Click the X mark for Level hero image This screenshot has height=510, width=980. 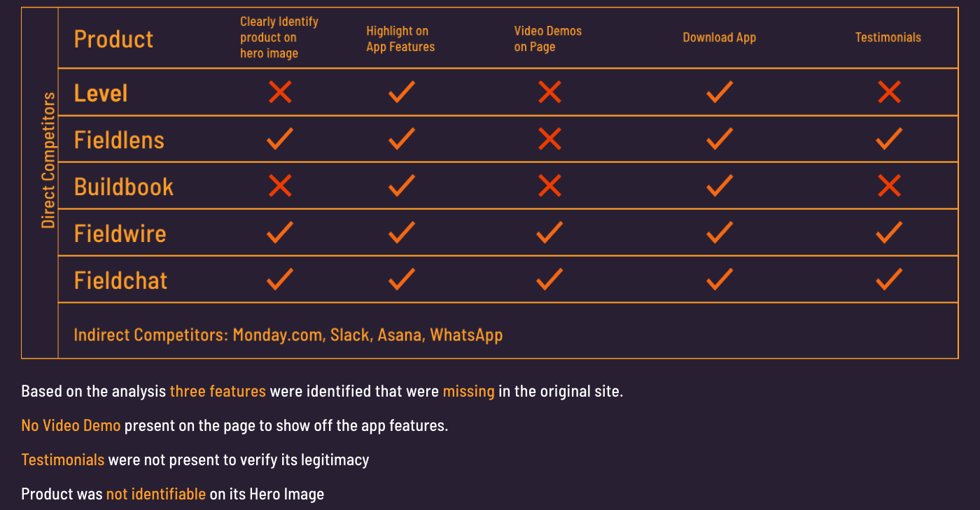(x=280, y=92)
